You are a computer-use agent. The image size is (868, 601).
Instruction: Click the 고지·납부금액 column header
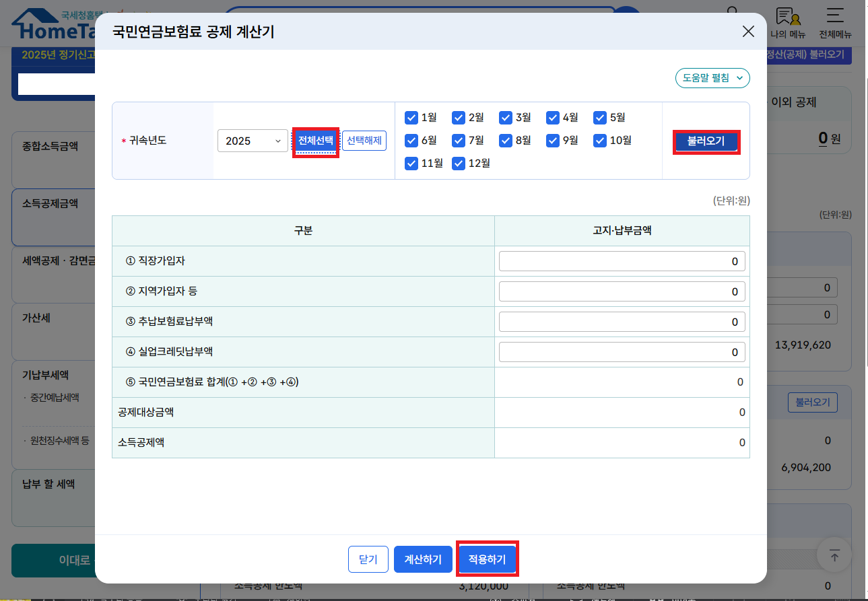(622, 230)
